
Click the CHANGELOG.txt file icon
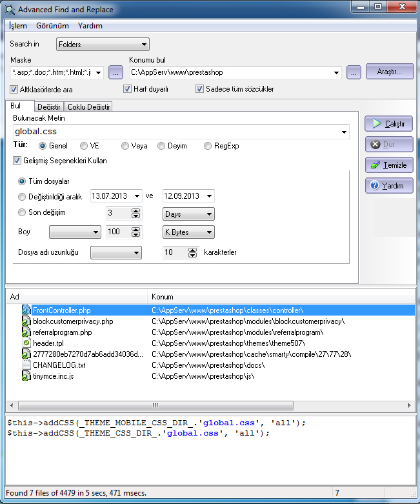point(26,365)
